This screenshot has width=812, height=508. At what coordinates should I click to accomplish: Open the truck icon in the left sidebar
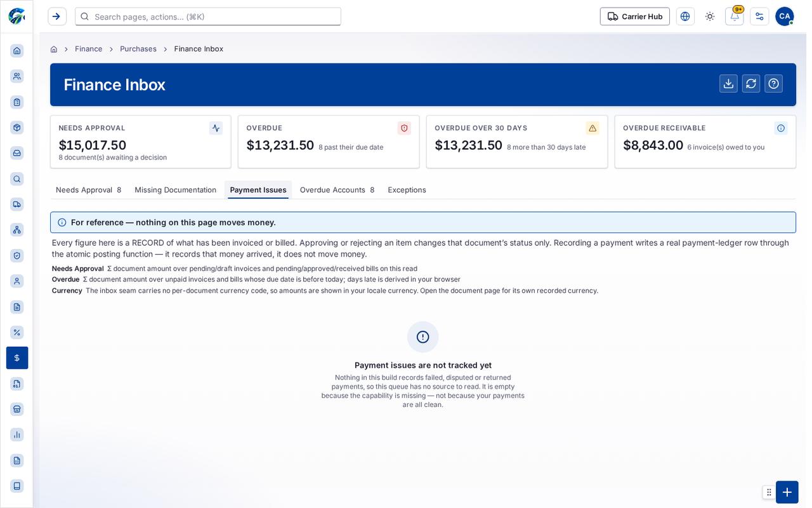(x=17, y=204)
